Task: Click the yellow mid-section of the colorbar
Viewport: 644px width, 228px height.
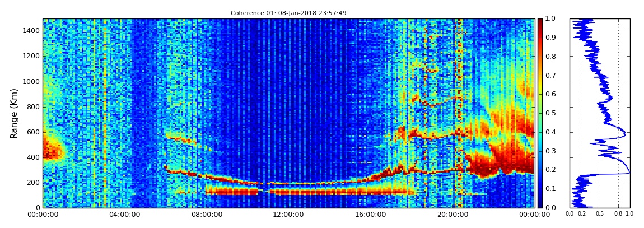Action: [x=540, y=85]
